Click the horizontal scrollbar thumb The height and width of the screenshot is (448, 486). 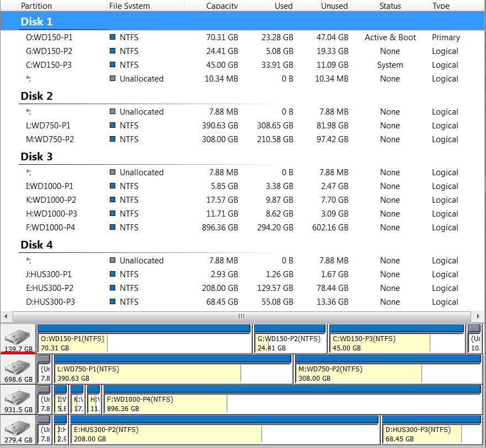[242, 316]
